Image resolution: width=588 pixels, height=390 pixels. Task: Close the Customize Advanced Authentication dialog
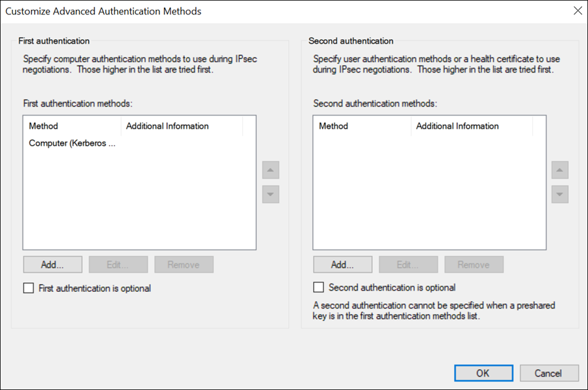[578, 11]
